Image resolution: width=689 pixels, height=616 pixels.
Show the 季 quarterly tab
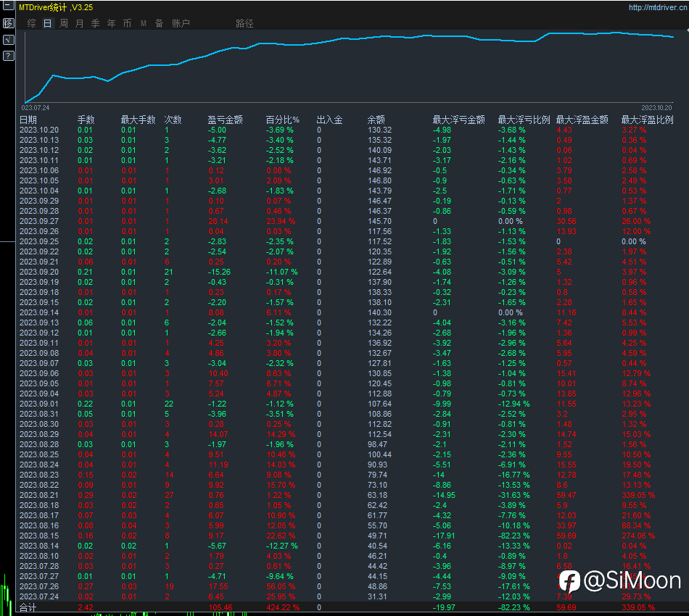(x=95, y=23)
